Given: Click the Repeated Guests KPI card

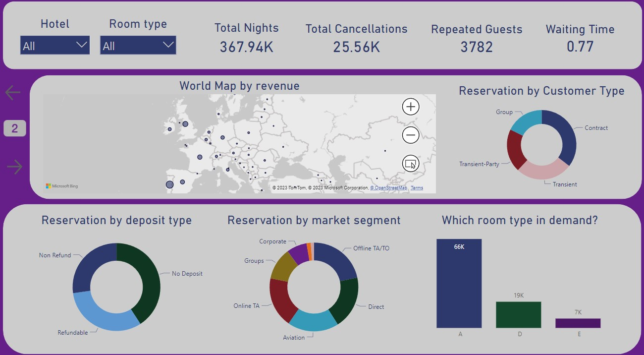Looking at the screenshot, I should pyautogui.click(x=477, y=38).
